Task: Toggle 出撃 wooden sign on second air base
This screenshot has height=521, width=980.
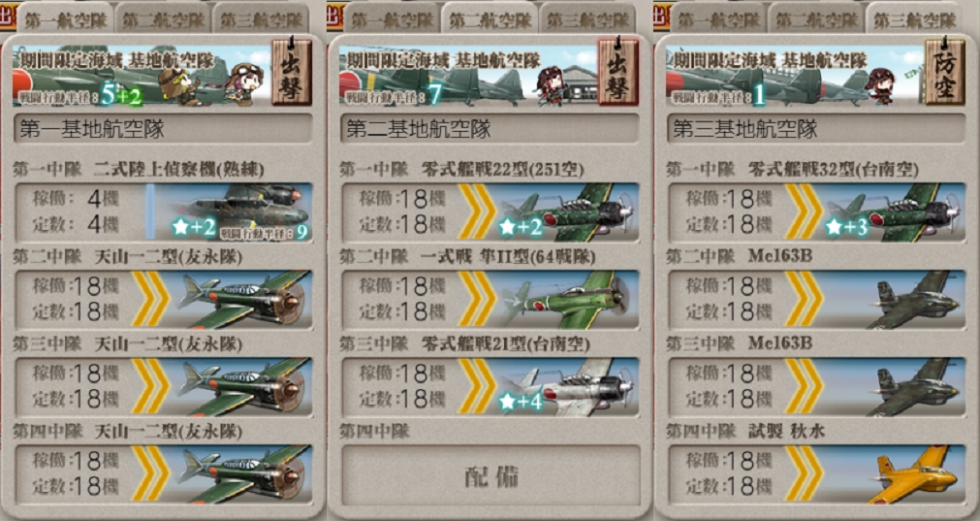Action: point(618,72)
